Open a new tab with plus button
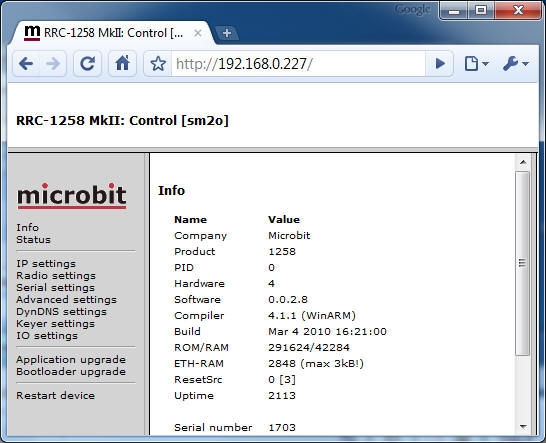 click(x=227, y=33)
